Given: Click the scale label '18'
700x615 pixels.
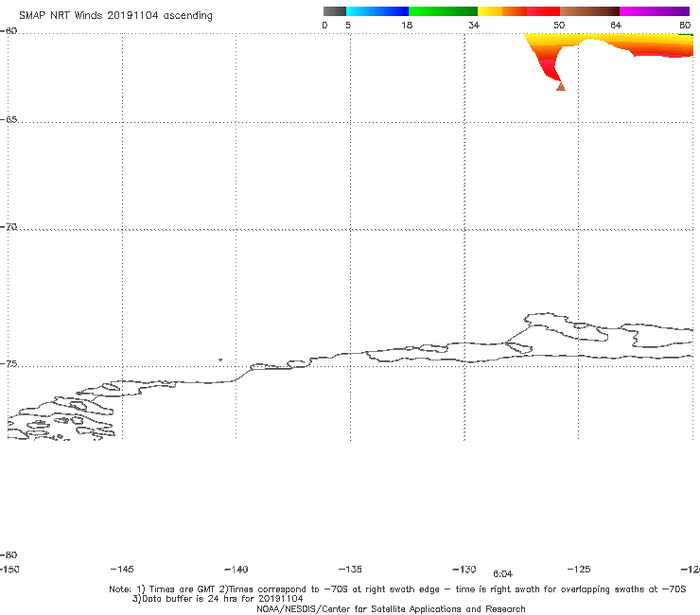Looking at the screenshot, I should coord(407,25).
